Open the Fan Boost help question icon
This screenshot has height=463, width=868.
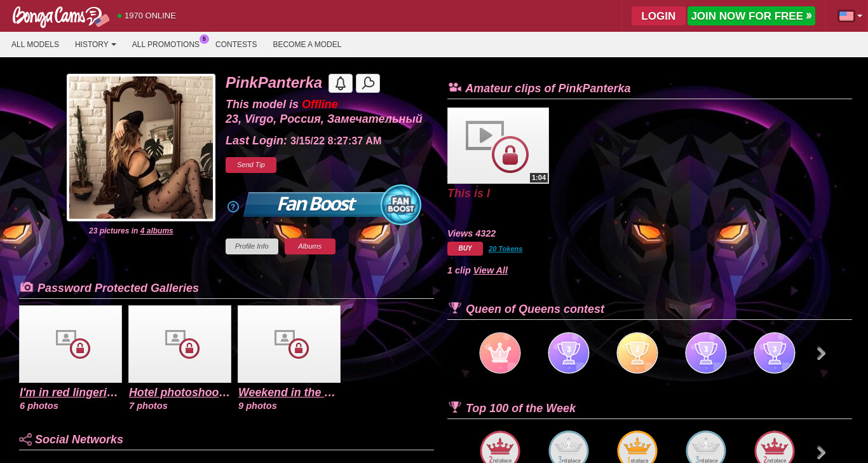point(233,207)
